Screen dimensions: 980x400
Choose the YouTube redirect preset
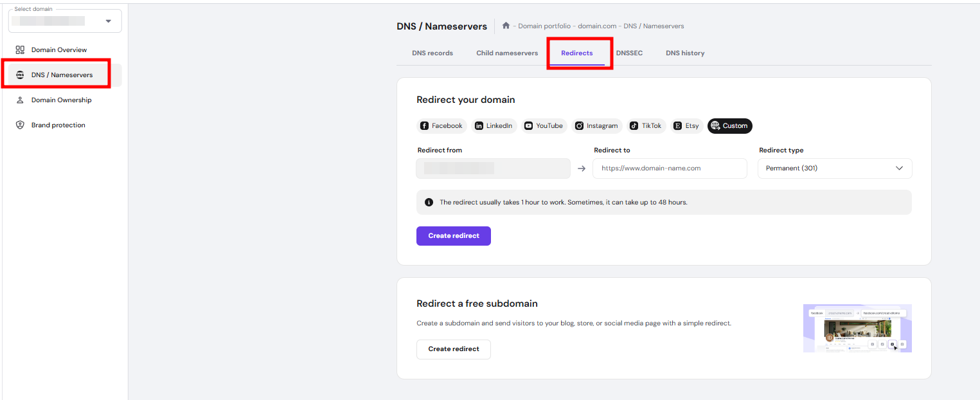[544, 125]
